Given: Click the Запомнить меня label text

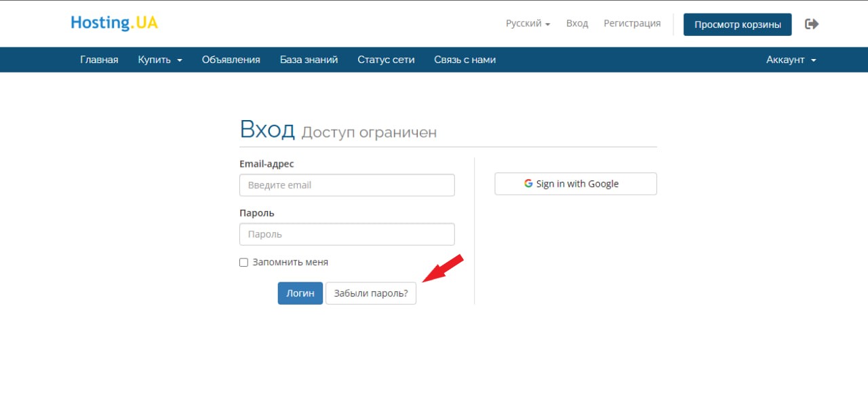Looking at the screenshot, I should click(290, 262).
